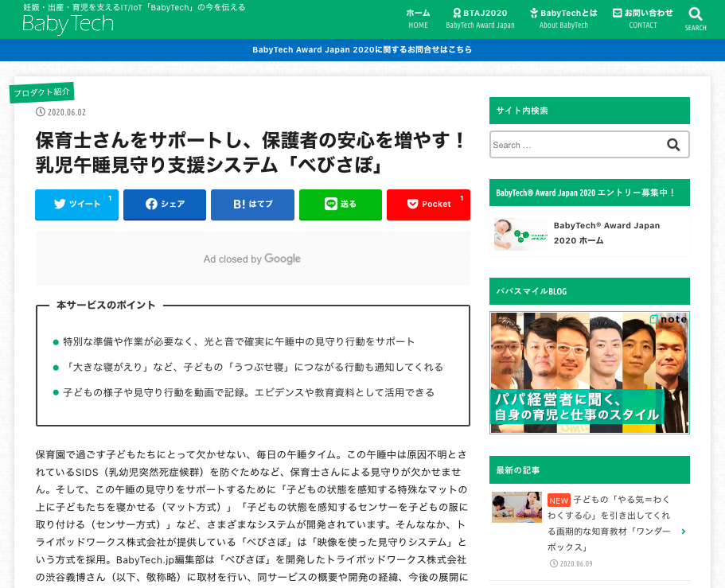Open the SEARCH magnifier in the header
The width and height of the screenshot is (725, 588).
tap(696, 19)
